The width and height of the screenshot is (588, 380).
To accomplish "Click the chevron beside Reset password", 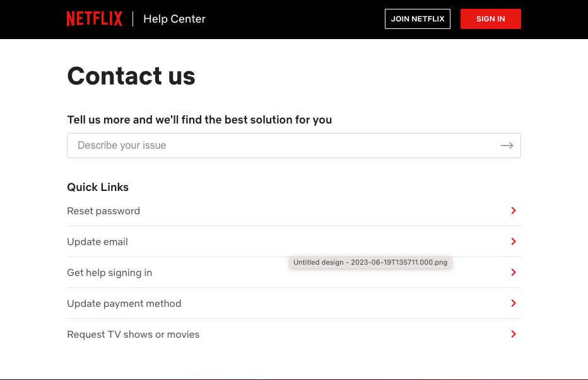I will tap(514, 210).
